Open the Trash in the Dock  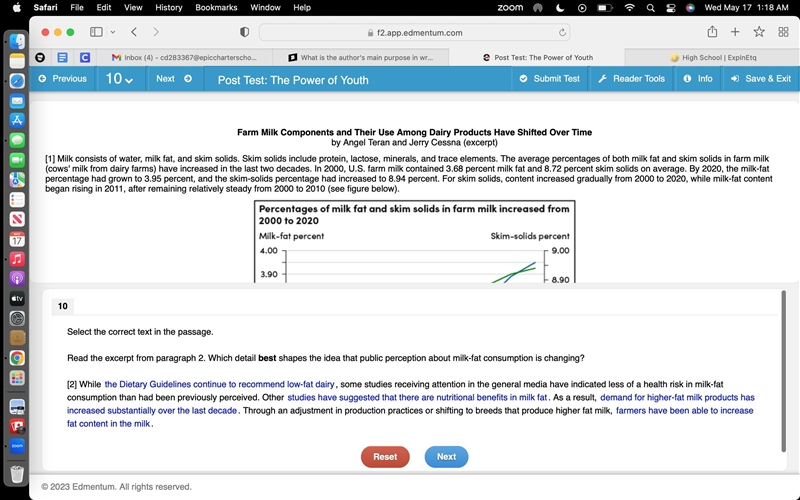17,474
